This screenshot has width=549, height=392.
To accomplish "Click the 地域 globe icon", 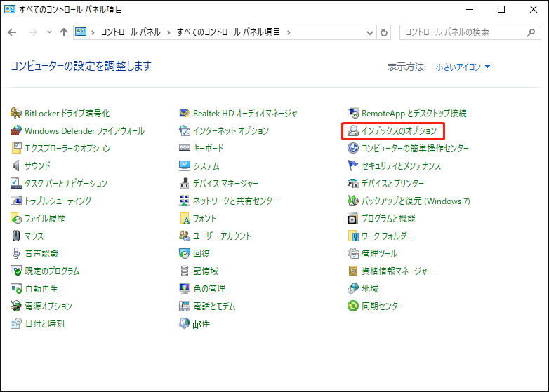I will point(353,288).
